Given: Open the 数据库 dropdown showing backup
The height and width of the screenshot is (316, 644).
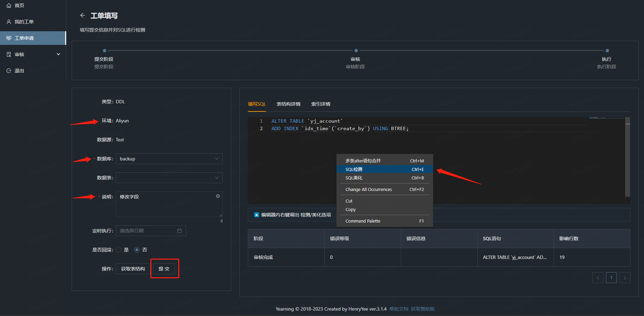Looking at the screenshot, I should pos(169,159).
